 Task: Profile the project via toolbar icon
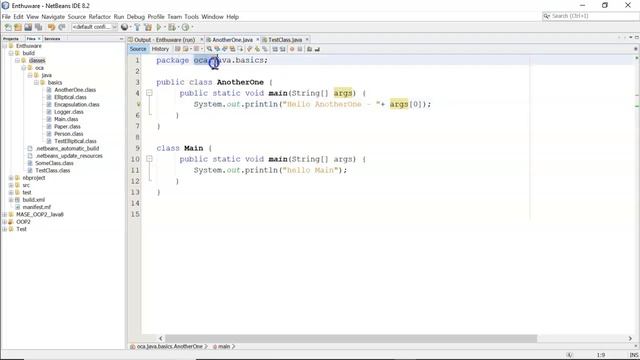185,27
